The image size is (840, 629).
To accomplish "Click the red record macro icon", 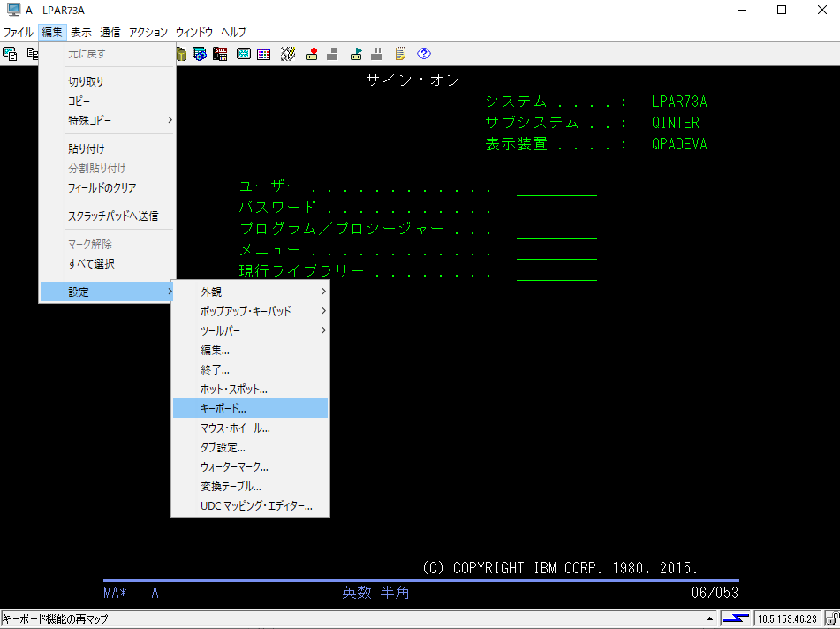I will click(x=312, y=54).
